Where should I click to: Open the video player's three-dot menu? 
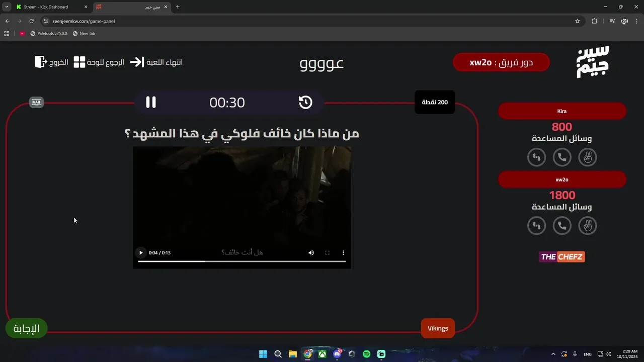click(344, 253)
